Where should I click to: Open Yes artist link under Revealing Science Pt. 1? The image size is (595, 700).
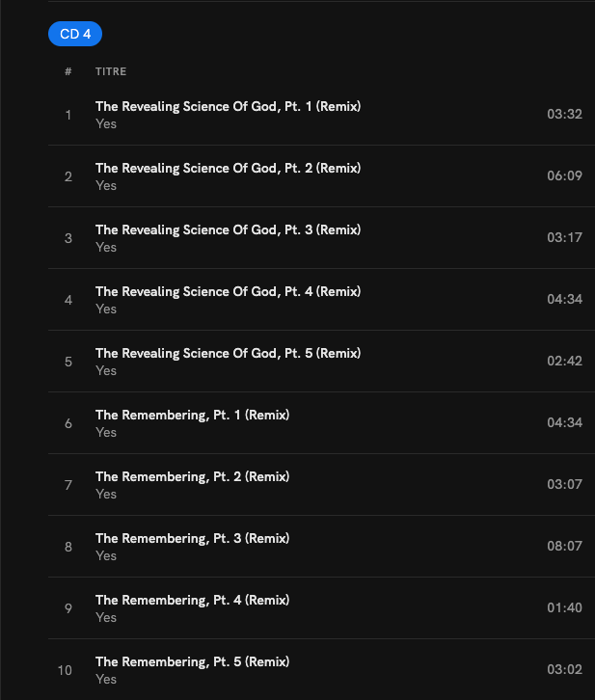click(x=106, y=123)
